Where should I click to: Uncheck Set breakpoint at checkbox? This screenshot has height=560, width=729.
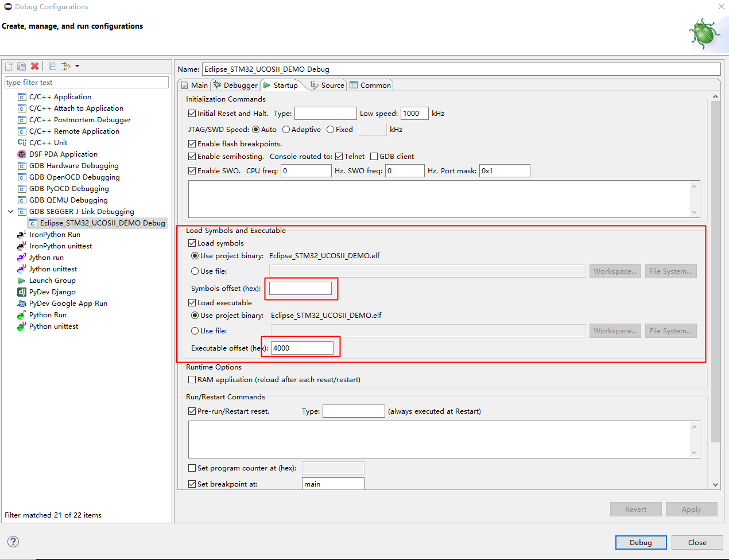click(192, 484)
